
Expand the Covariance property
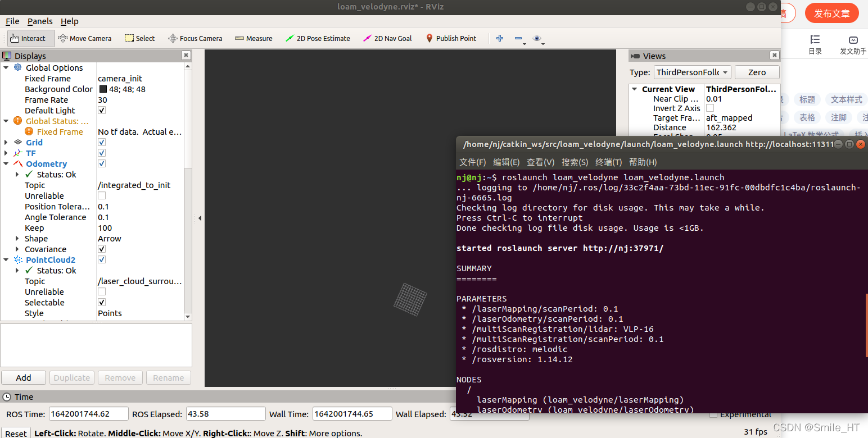(17, 249)
